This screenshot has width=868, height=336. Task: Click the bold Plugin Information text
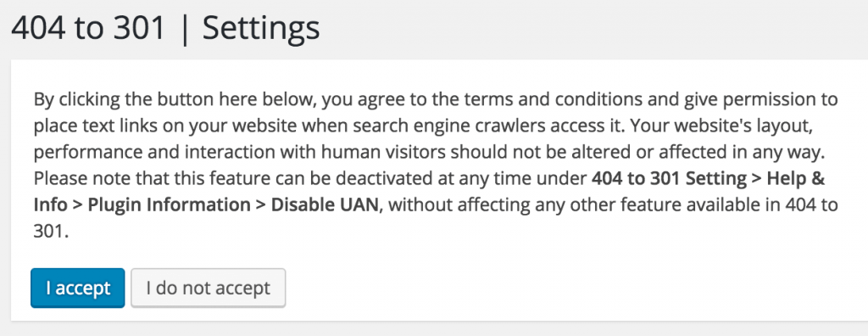pos(170,205)
